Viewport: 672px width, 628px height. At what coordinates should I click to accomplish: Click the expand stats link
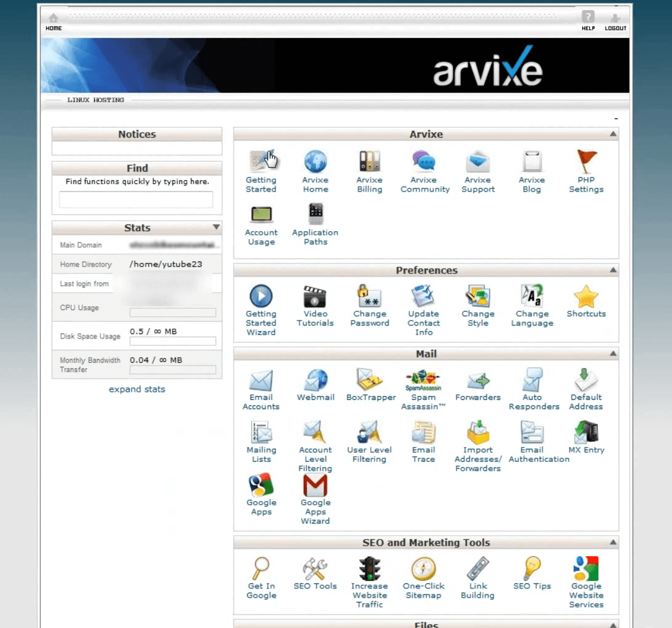click(x=137, y=389)
